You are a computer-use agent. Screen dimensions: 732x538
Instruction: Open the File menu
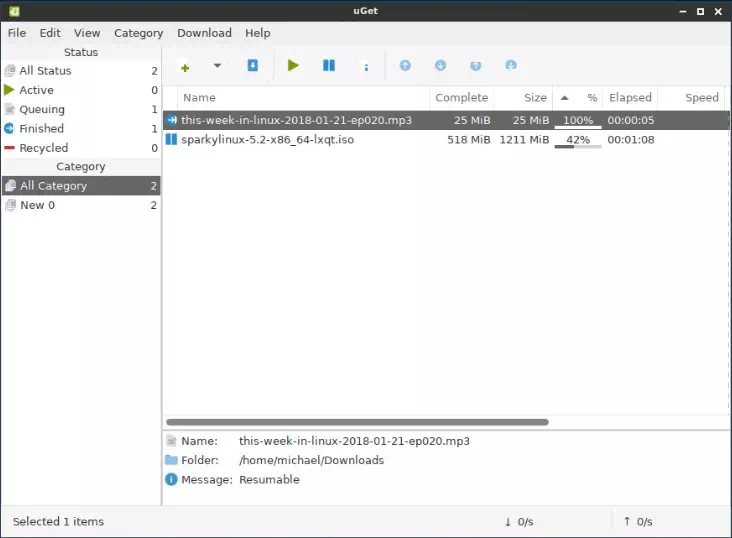click(x=17, y=33)
